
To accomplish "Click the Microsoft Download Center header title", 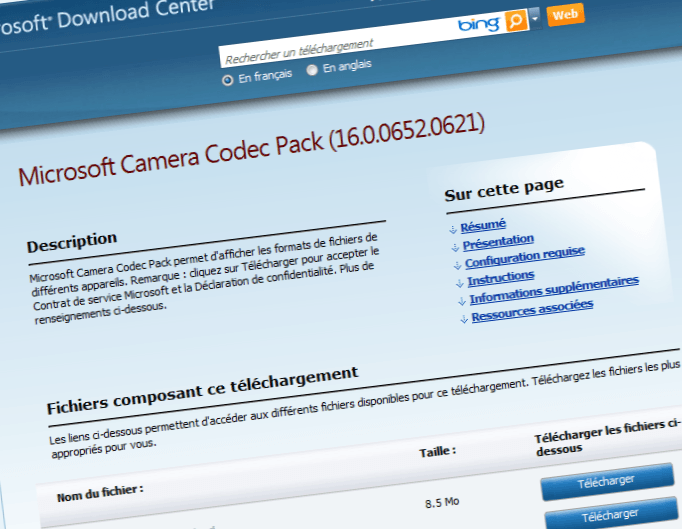I will (x=107, y=17).
